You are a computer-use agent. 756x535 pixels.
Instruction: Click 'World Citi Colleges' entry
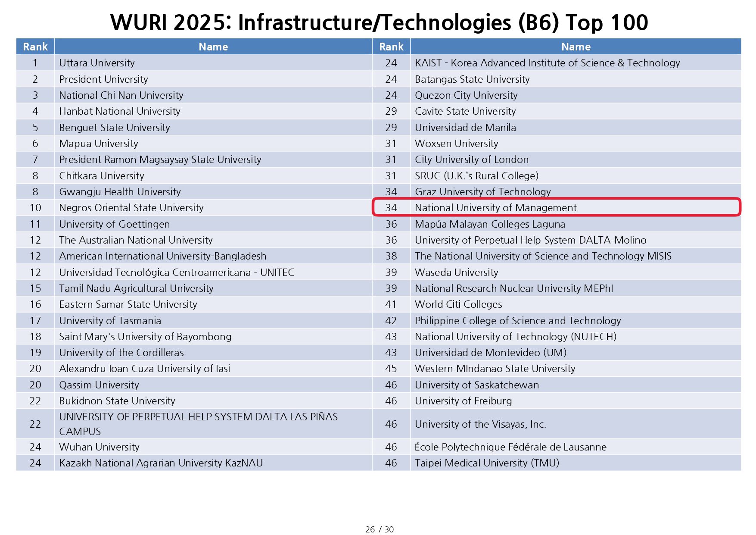(459, 304)
